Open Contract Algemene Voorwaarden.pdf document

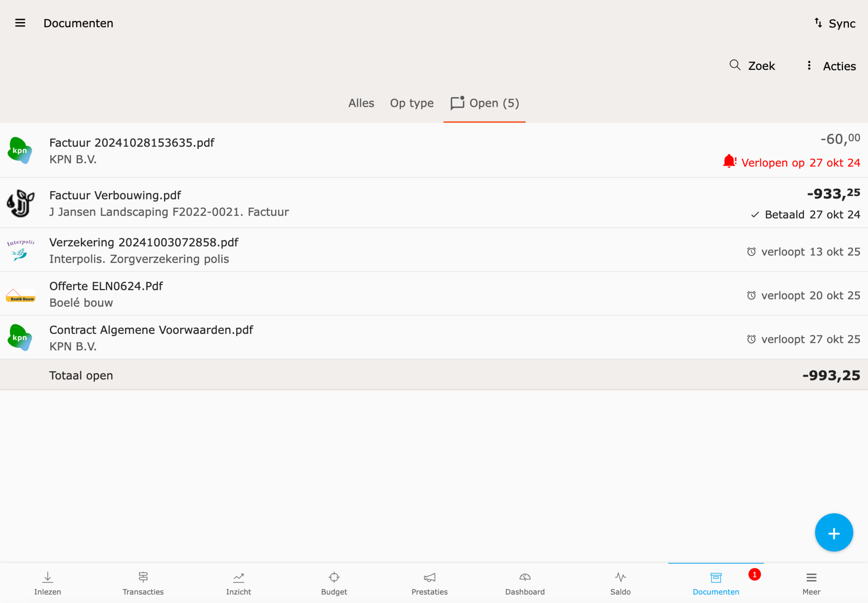[434, 337]
